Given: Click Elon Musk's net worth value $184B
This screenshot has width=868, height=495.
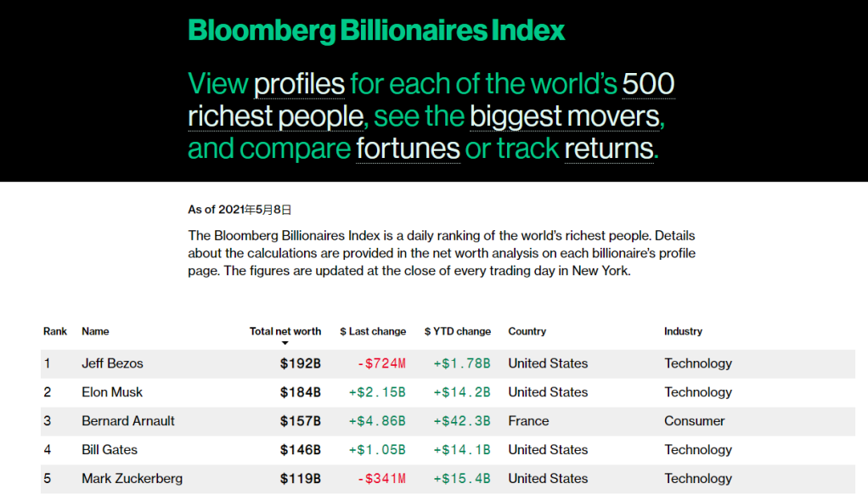Looking at the screenshot, I should 300,392.
